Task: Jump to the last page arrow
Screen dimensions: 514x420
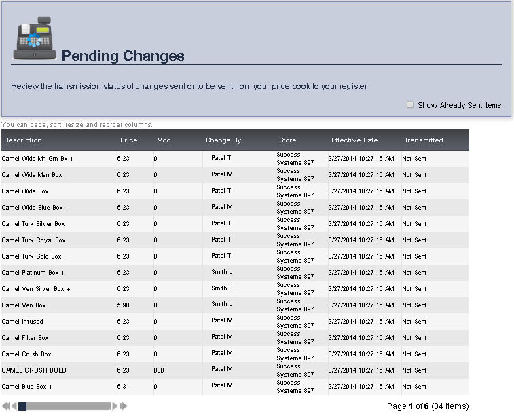Action: coord(124,406)
